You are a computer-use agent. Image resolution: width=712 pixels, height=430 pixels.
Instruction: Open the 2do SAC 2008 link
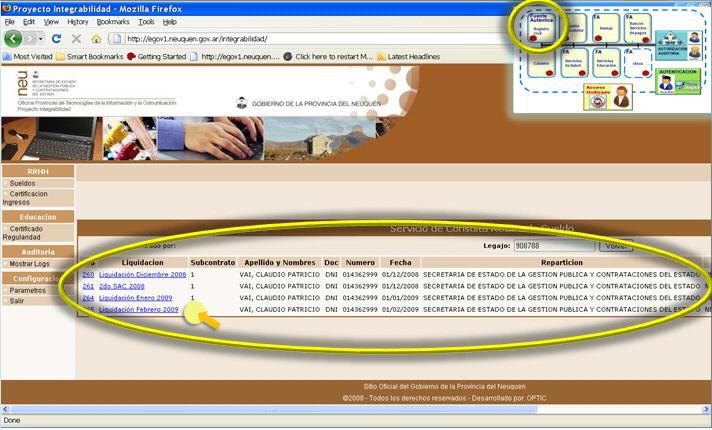tap(122, 286)
